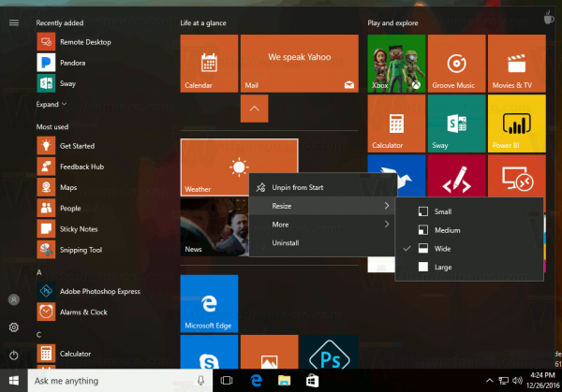Open network status in system tray

tap(504, 381)
